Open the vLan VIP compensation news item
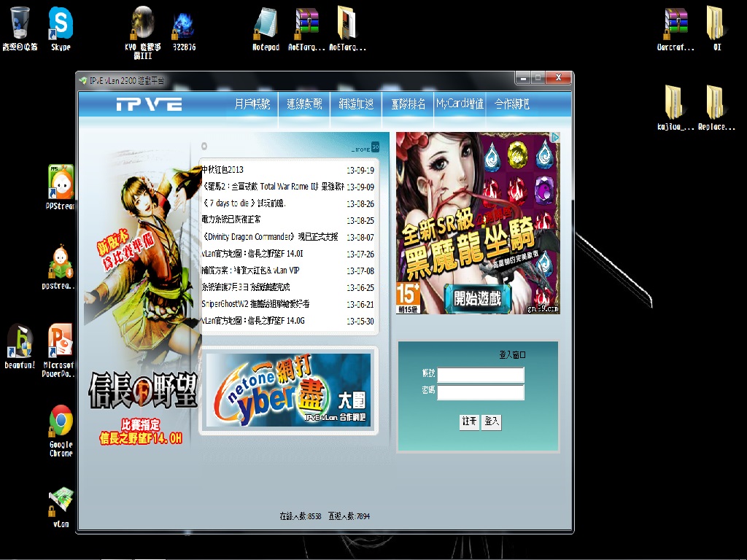The width and height of the screenshot is (747, 560). (x=250, y=270)
